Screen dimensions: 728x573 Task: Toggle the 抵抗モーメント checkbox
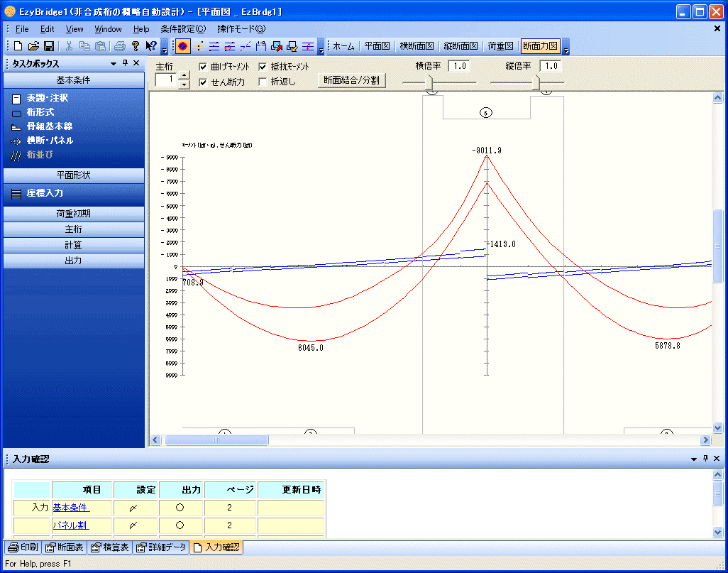point(263,67)
